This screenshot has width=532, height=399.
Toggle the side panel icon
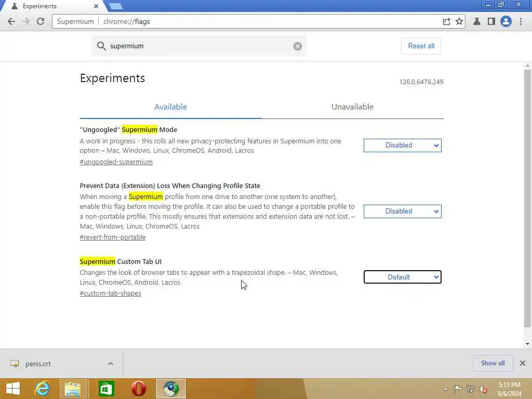(x=491, y=21)
